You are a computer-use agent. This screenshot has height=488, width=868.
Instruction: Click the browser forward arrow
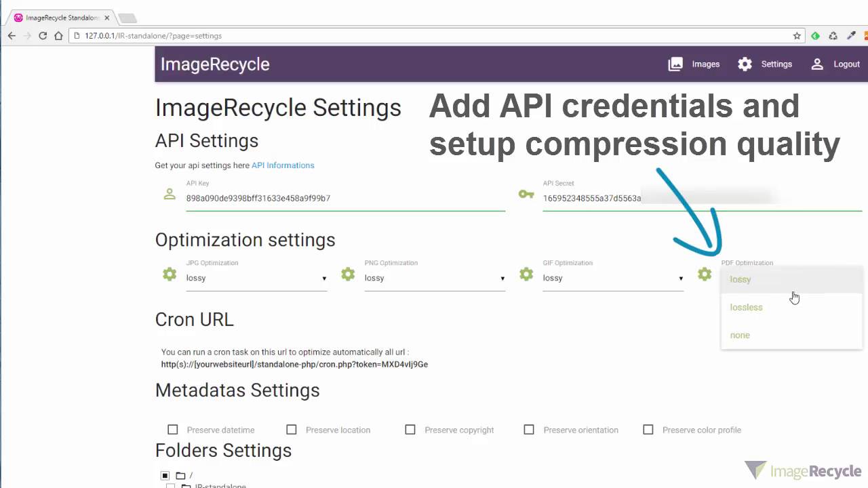[27, 36]
